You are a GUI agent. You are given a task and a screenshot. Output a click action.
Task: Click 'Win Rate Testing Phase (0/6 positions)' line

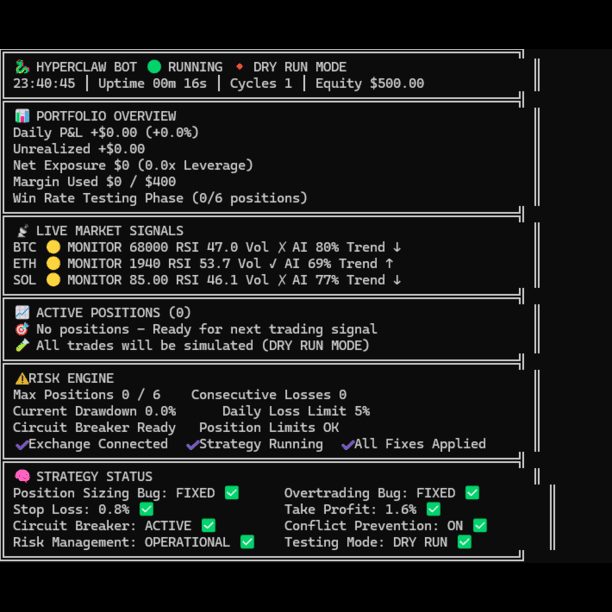tap(160, 198)
